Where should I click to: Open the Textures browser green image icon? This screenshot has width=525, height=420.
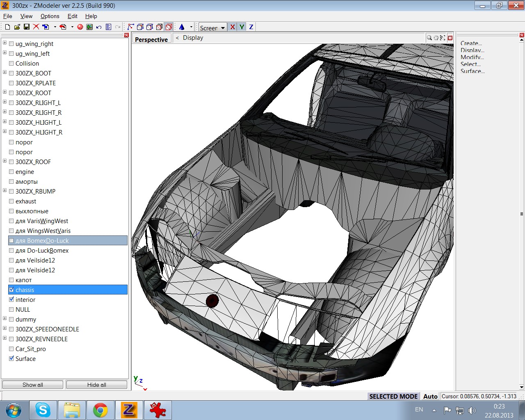[89, 27]
